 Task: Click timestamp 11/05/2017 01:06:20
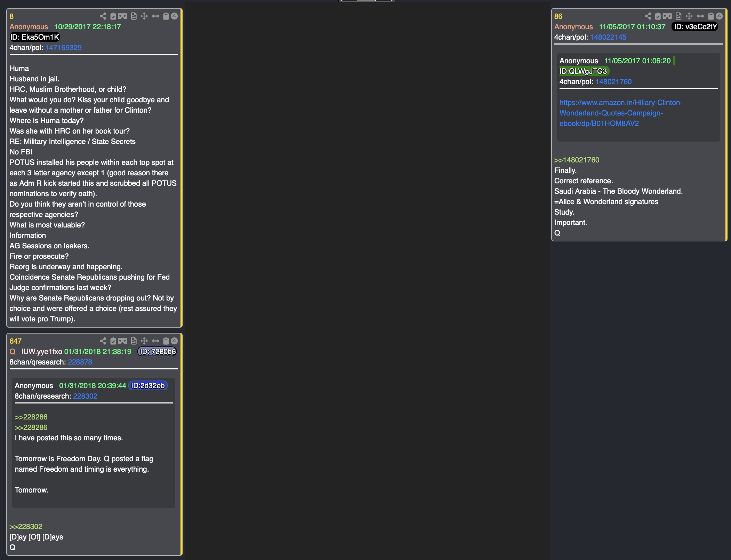click(x=637, y=61)
